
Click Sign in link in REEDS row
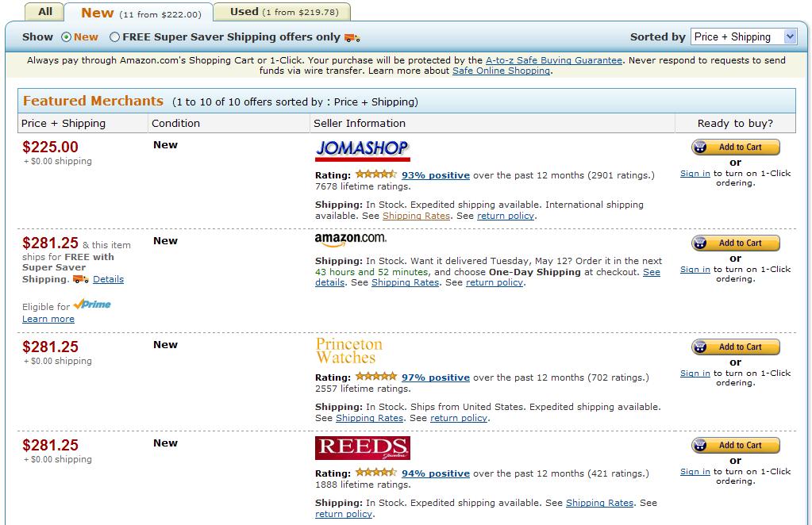[x=695, y=471]
